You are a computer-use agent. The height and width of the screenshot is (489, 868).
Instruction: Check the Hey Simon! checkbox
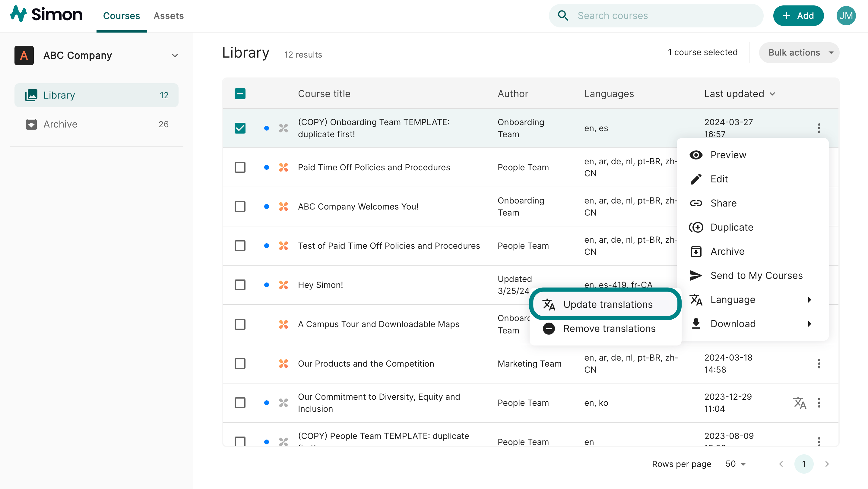(240, 285)
